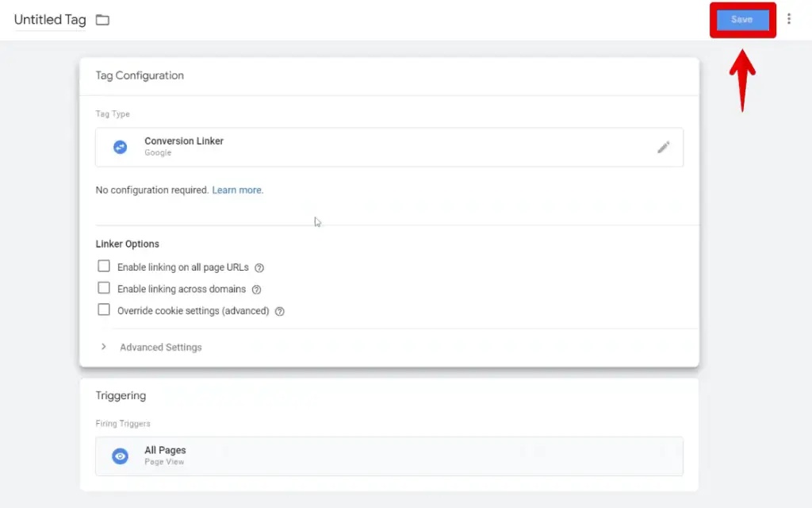Expand the Advanced Settings section

click(159, 347)
